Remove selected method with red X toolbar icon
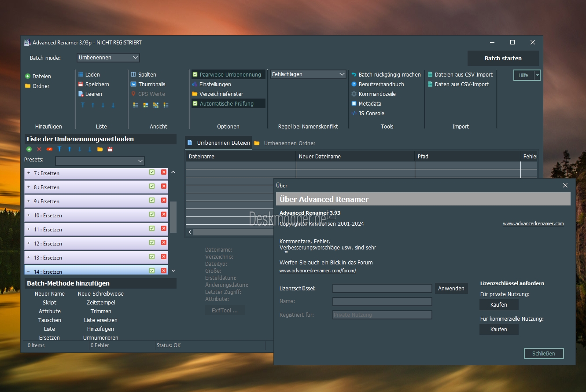586x392 pixels. point(39,150)
